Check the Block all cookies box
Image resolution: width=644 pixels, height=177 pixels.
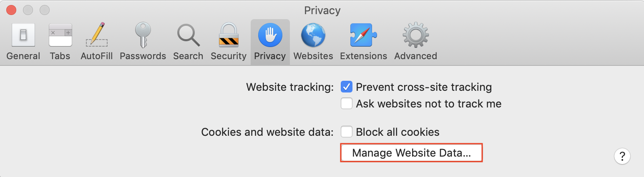click(347, 132)
